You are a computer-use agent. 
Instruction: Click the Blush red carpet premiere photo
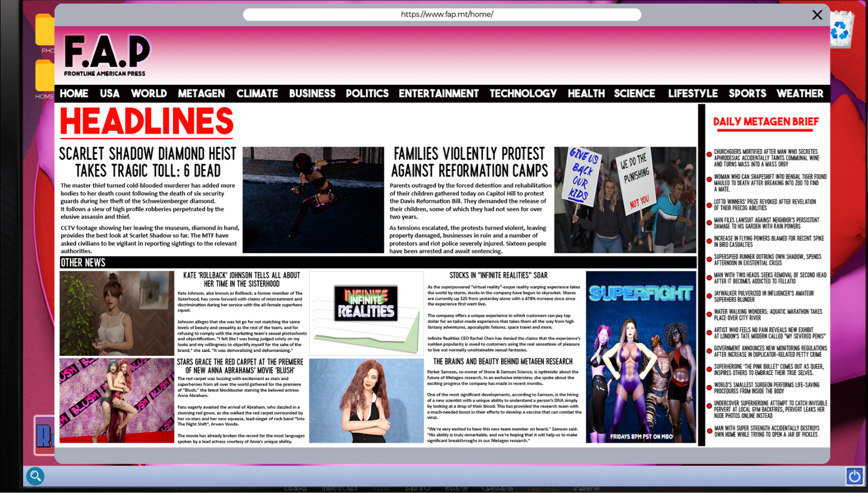[117, 400]
